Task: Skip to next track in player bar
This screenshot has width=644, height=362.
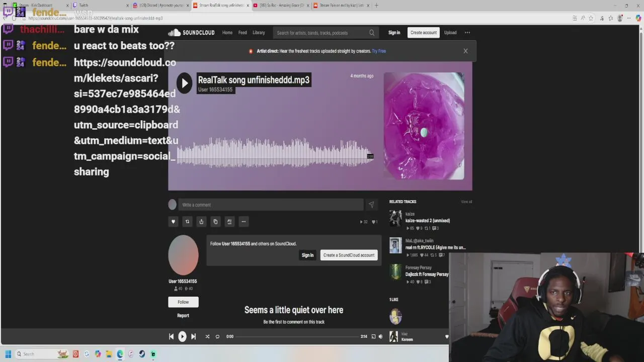Action: (193, 336)
